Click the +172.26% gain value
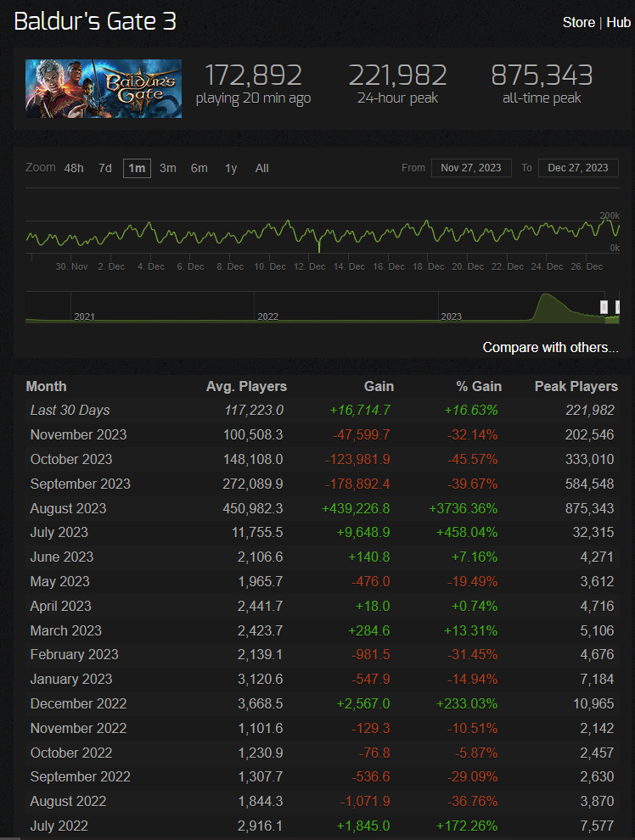Viewport: 635px width, 840px height. click(x=467, y=826)
